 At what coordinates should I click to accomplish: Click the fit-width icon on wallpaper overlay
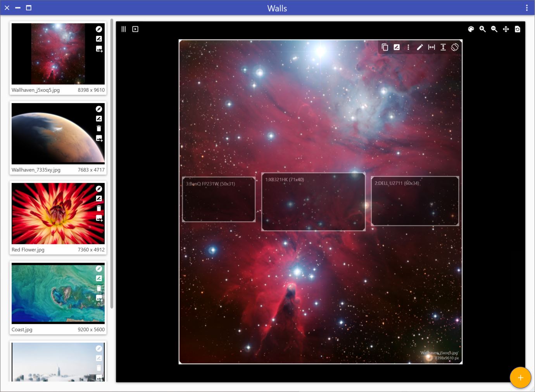click(431, 47)
